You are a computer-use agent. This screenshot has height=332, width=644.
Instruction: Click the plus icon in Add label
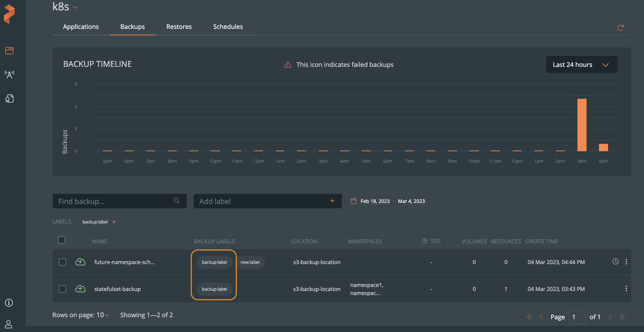pyautogui.click(x=332, y=201)
